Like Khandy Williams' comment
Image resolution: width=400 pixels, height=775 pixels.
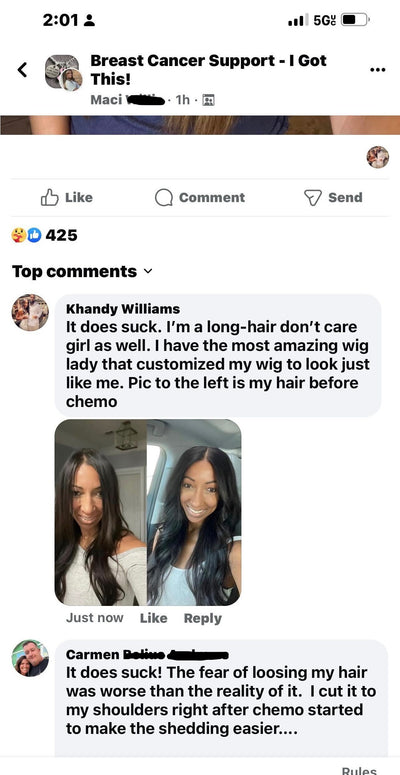click(154, 618)
